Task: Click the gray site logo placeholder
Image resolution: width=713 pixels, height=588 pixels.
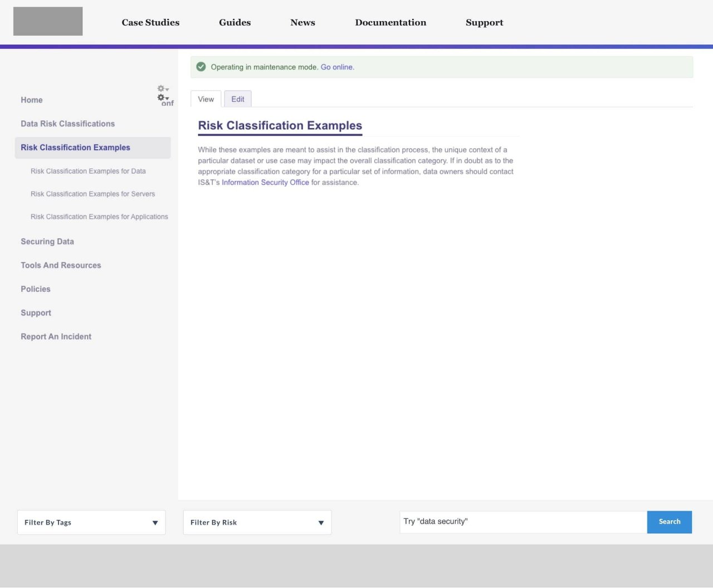Action: [x=48, y=22]
